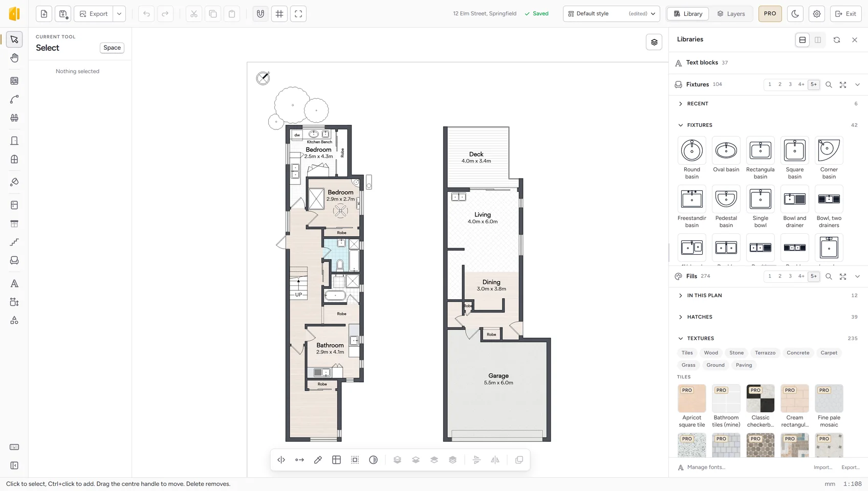Image resolution: width=868 pixels, height=491 pixels.
Task: Click the PRO button
Action: (770, 14)
